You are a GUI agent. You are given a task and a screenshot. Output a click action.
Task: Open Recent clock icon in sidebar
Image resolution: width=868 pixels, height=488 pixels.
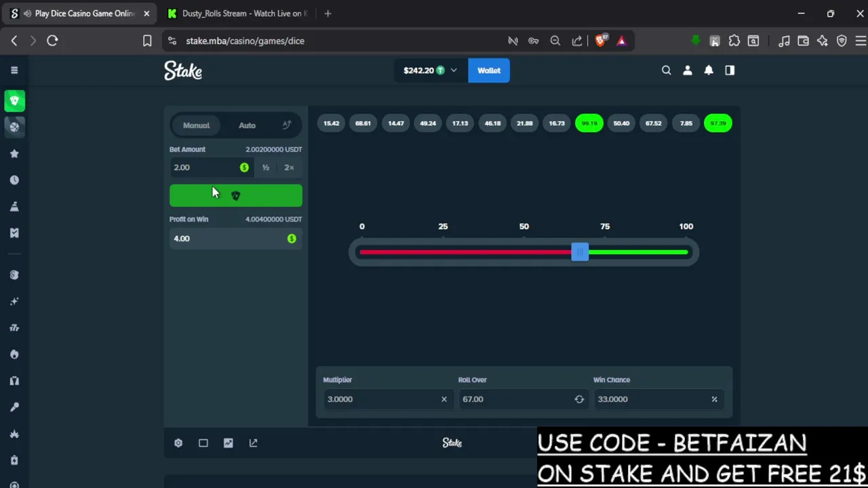tap(14, 180)
